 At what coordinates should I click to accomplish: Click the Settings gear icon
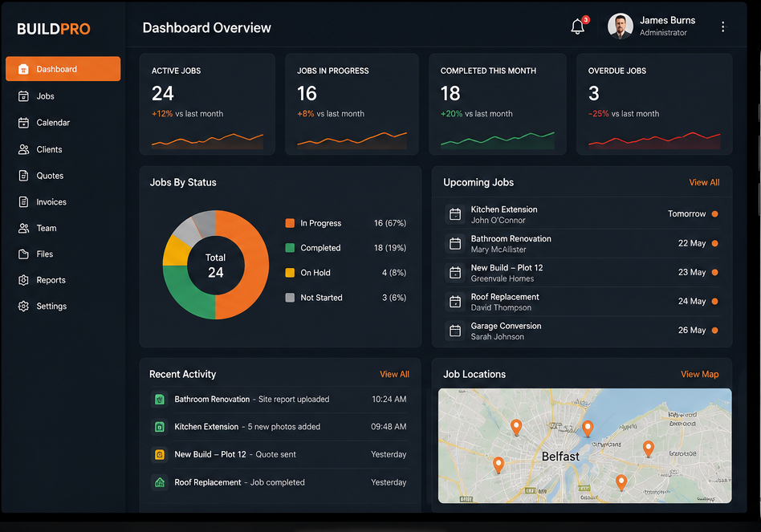[x=23, y=306]
